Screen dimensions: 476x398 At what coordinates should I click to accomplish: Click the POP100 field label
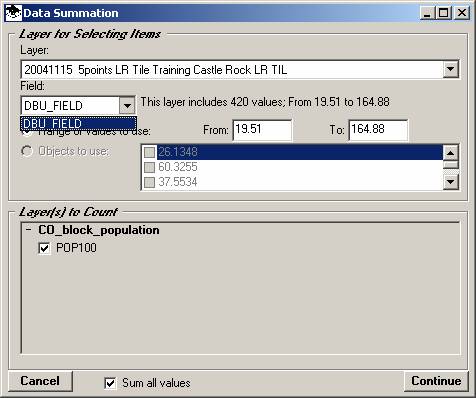click(x=76, y=248)
